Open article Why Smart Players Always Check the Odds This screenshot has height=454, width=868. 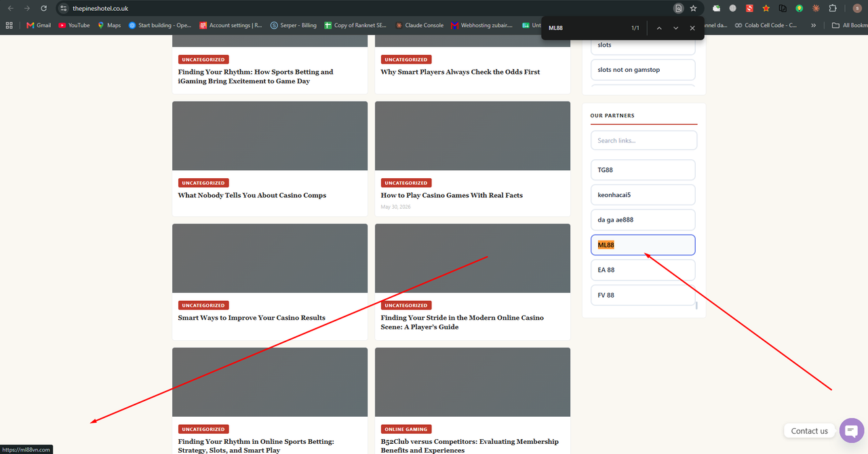(460, 72)
